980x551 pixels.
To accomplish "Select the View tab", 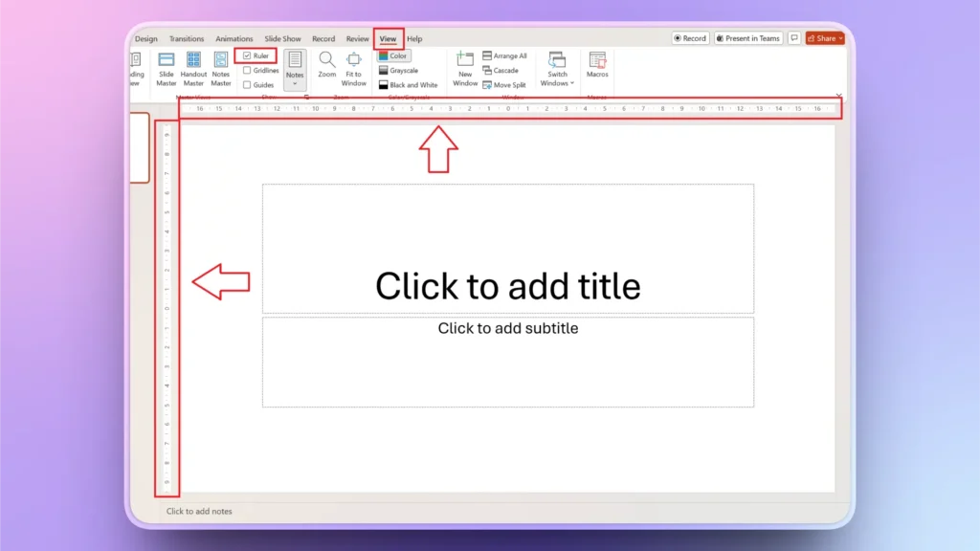I will click(x=389, y=38).
